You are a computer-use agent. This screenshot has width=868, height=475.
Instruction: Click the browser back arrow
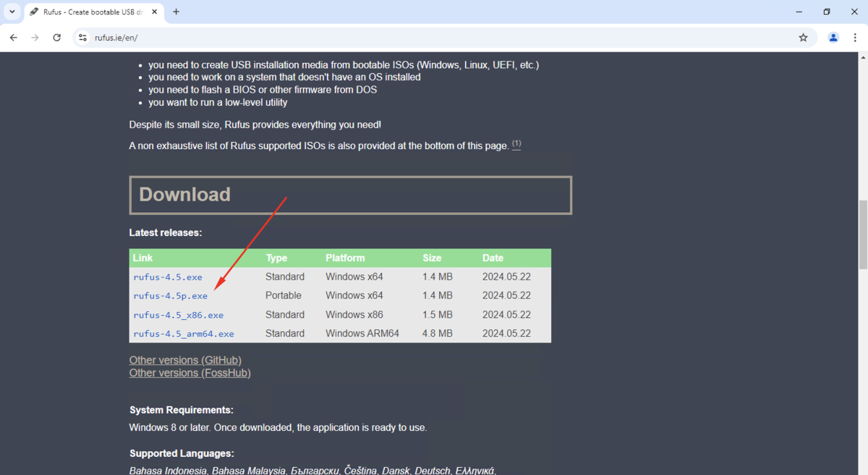(14, 38)
